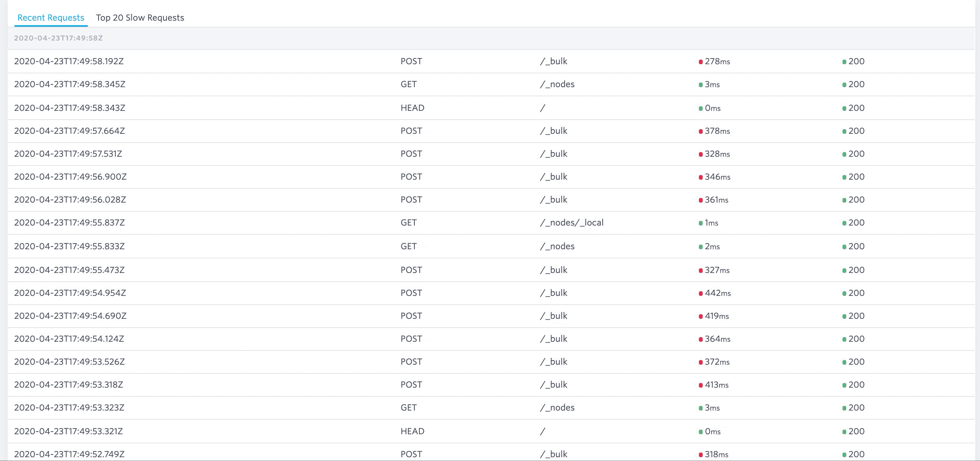Image resolution: width=980 pixels, height=461 pixels.
Task: Click the red slow-response indicator beside 278ms
Action: 700,61
